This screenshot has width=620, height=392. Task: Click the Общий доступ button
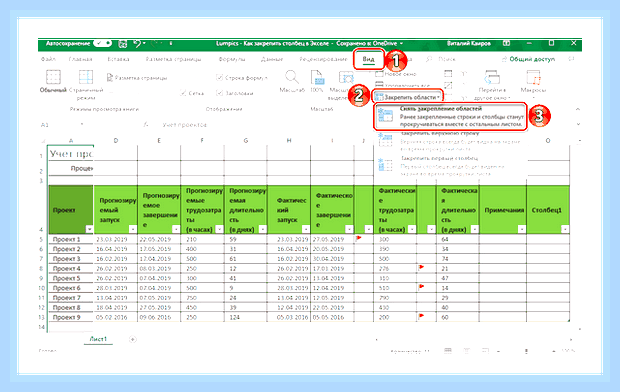(x=528, y=59)
